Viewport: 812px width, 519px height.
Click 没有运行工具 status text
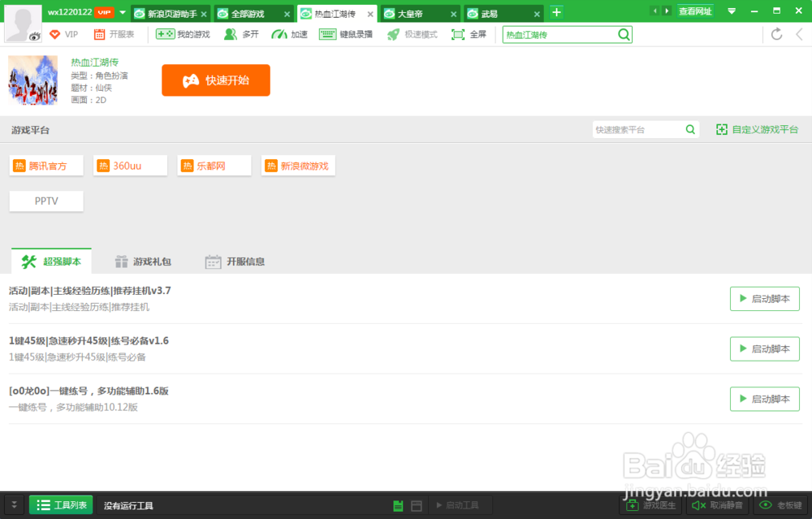(128, 505)
